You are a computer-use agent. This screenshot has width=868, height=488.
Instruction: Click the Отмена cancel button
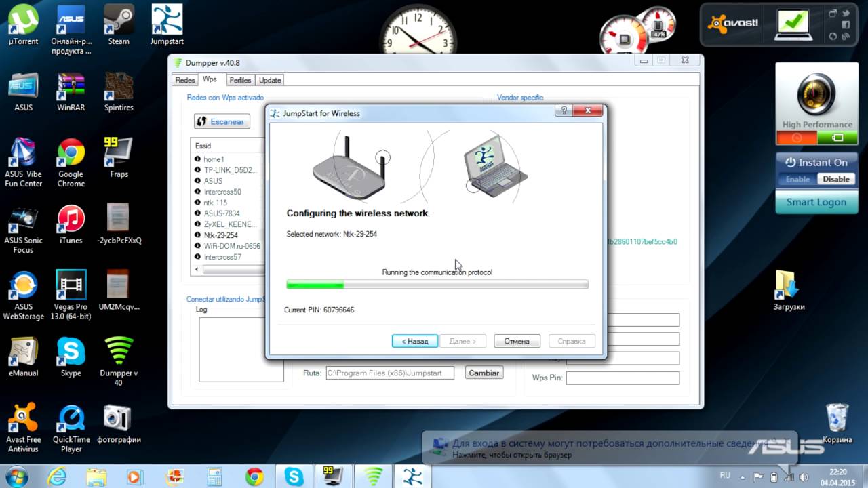tap(517, 341)
